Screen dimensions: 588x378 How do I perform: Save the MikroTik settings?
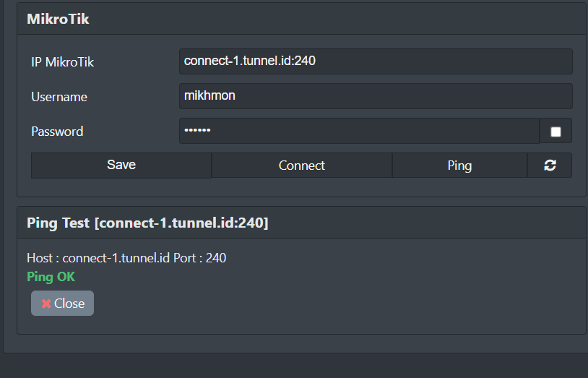coord(121,165)
